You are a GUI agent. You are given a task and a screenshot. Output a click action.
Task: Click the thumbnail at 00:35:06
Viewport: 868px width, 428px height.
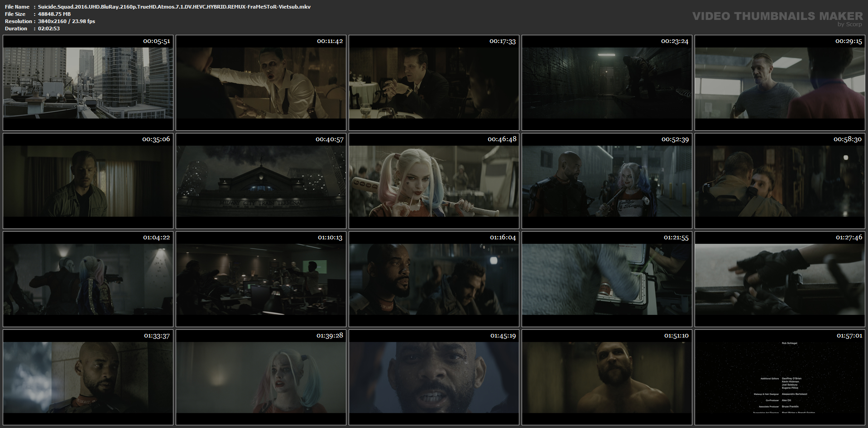[88, 181]
